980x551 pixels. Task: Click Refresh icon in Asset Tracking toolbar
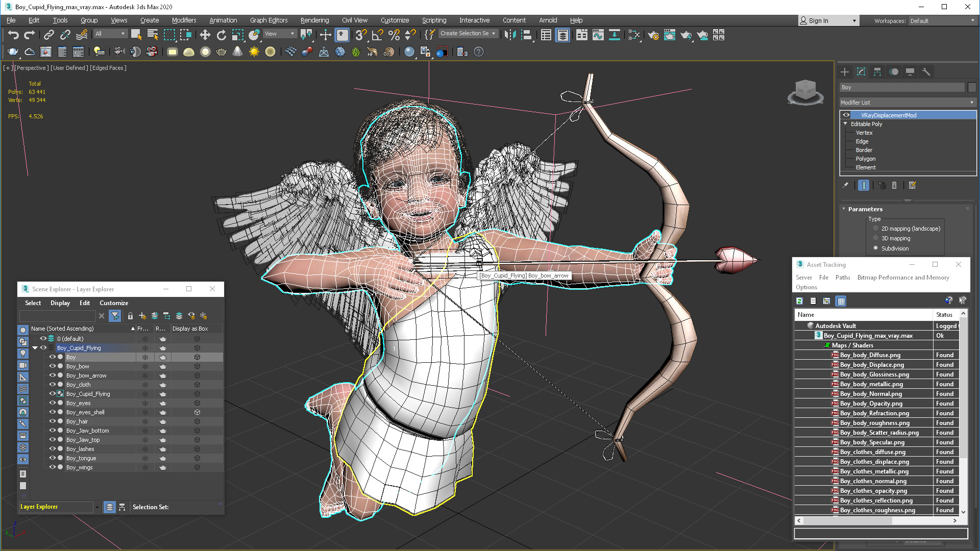click(799, 301)
